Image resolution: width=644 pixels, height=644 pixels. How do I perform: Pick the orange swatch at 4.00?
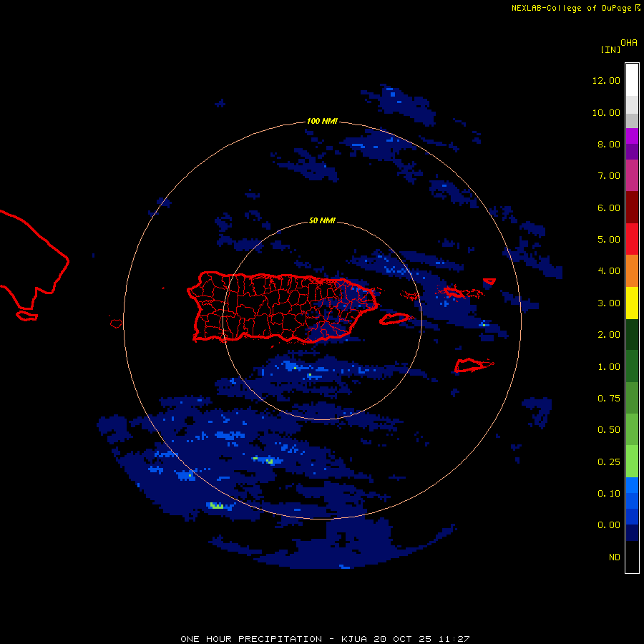(x=632, y=271)
